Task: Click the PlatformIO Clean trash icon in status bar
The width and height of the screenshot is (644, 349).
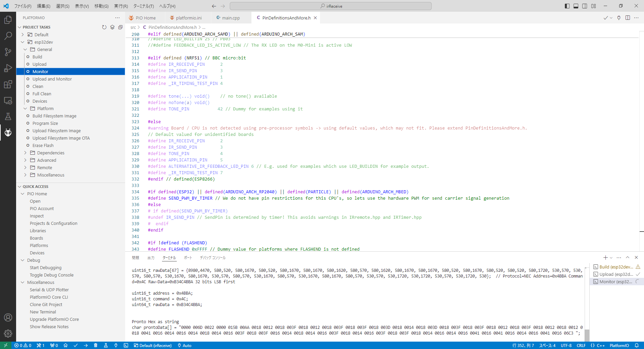Action: [x=96, y=345]
